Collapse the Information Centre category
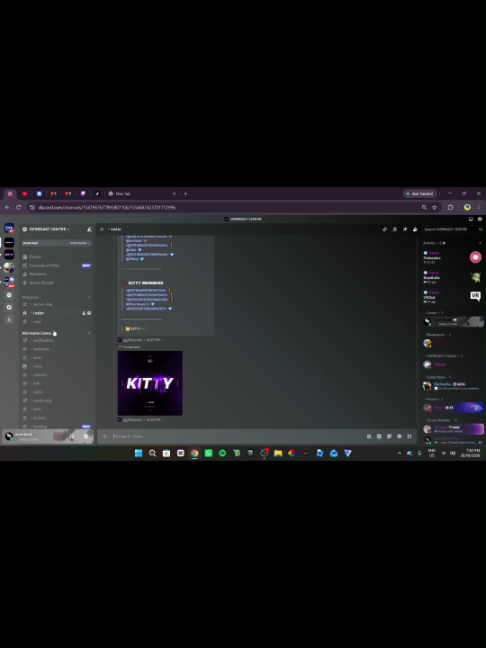Viewport: 486px width, 648px height. (37, 333)
